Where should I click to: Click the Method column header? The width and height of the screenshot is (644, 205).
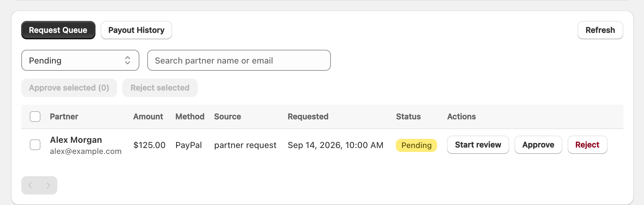[x=190, y=117]
